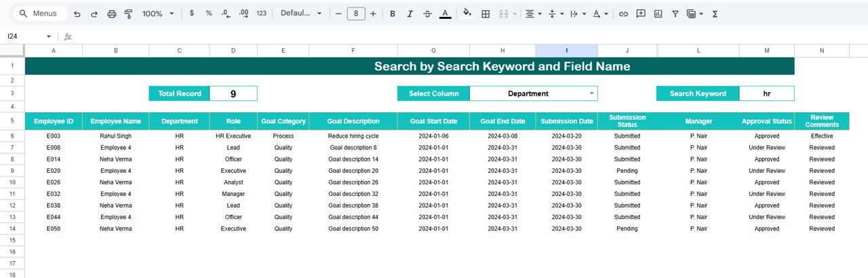Open the borders tool
The height and width of the screenshot is (278, 868).
(x=486, y=14)
